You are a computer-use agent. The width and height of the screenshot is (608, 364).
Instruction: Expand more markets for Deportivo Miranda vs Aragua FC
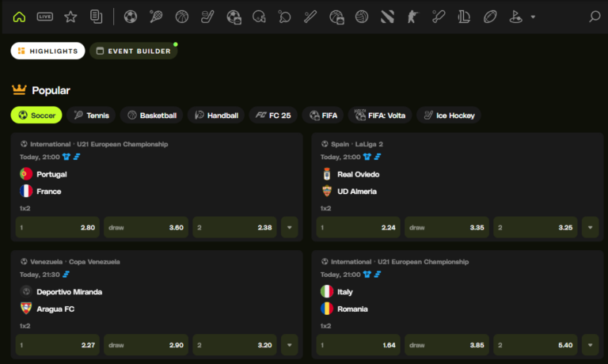tap(289, 345)
